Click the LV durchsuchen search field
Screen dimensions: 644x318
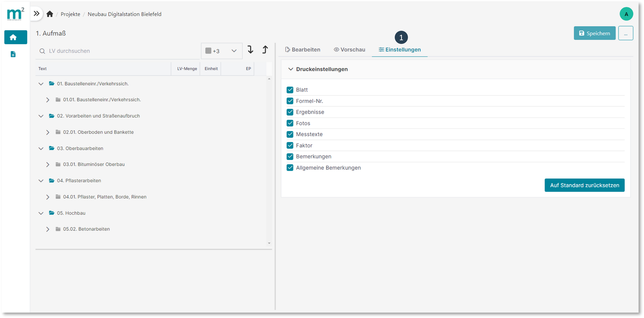pos(117,51)
